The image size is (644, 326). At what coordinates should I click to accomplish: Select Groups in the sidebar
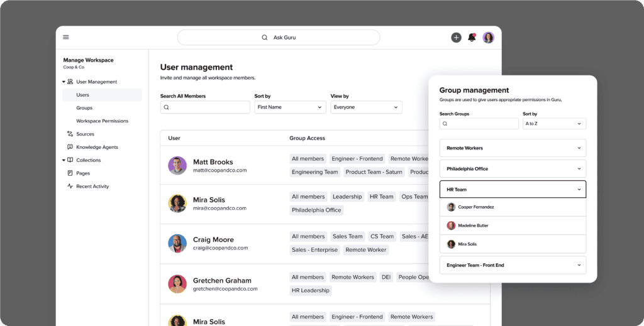coord(84,108)
